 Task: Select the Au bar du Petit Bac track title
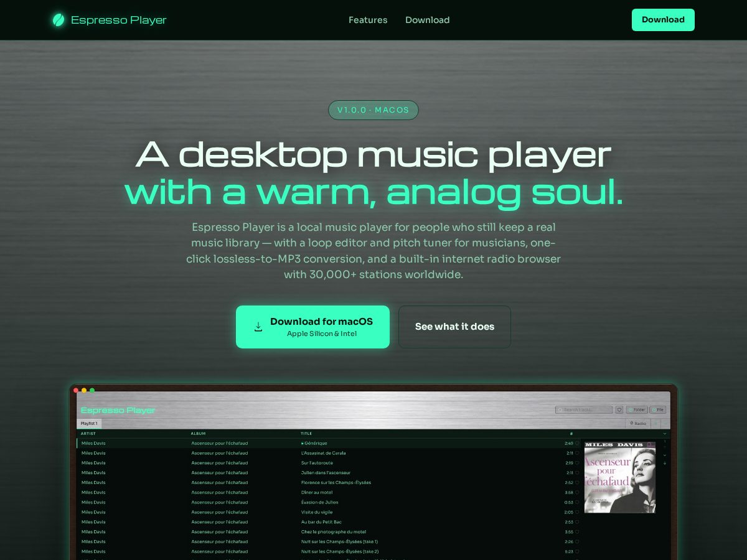click(x=321, y=522)
